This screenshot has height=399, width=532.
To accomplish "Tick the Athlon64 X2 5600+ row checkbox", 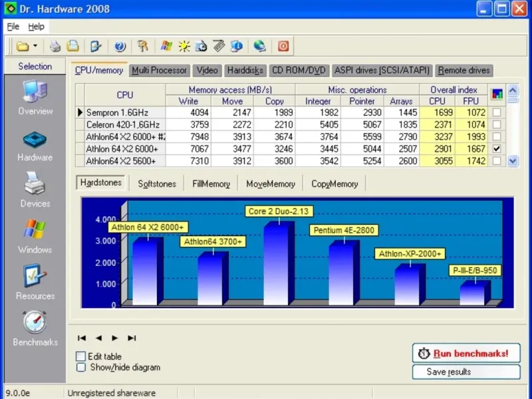I will point(497,161).
